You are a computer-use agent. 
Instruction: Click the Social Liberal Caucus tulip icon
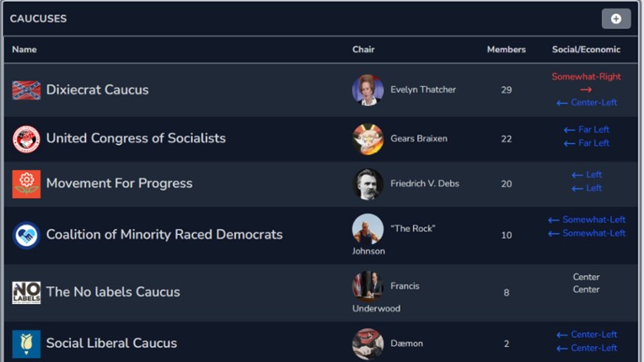[x=26, y=343]
